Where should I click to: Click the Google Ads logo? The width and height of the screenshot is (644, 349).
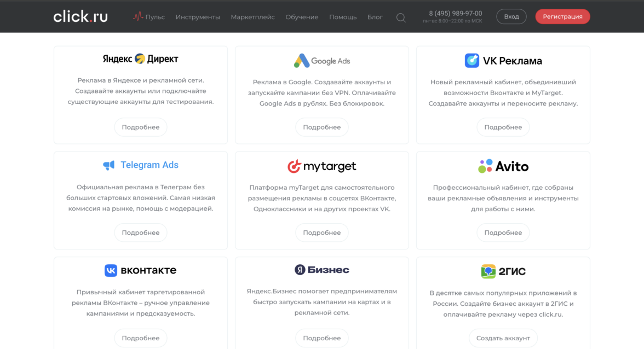322,61
